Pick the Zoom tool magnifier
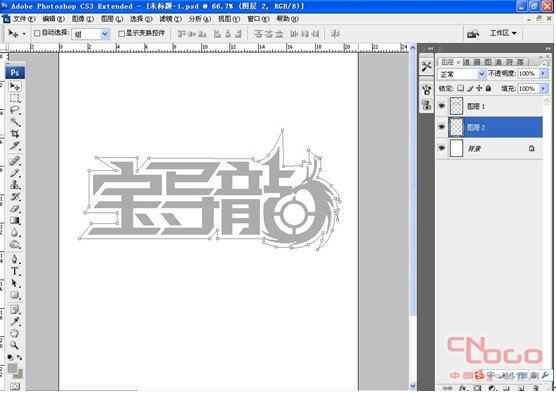The image size is (556, 393). (x=15, y=345)
